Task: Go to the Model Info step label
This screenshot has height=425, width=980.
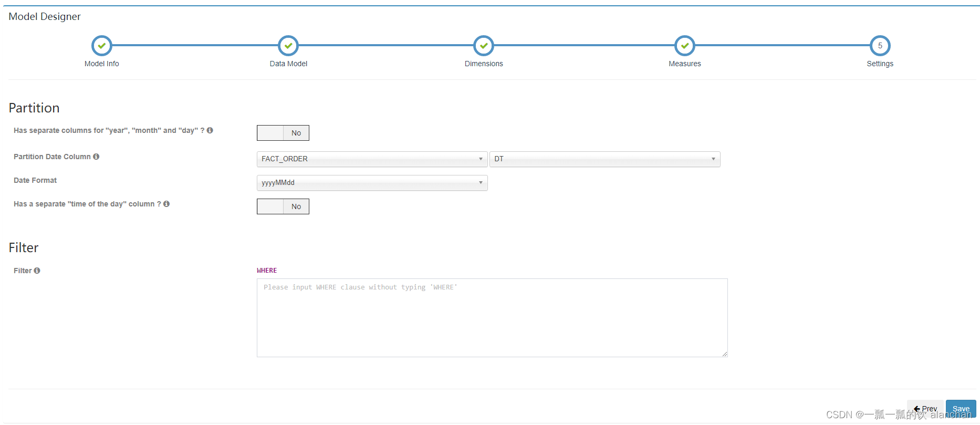Action: [x=101, y=64]
